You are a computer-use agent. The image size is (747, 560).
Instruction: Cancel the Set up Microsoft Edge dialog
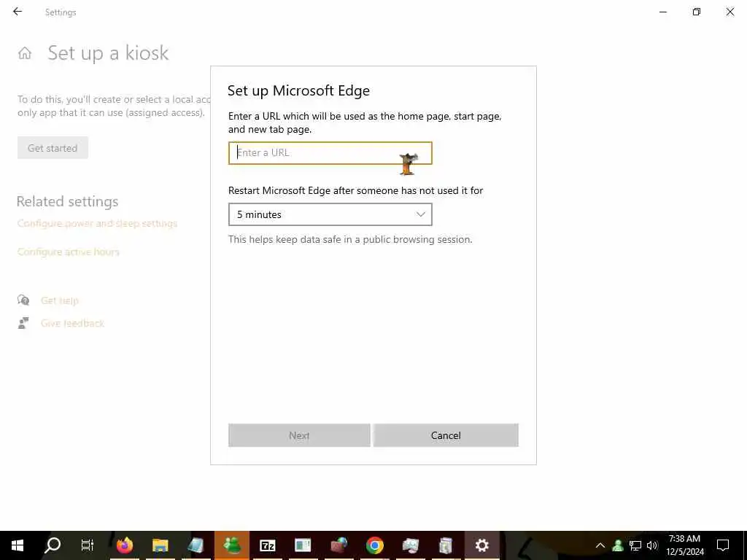click(x=446, y=435)
